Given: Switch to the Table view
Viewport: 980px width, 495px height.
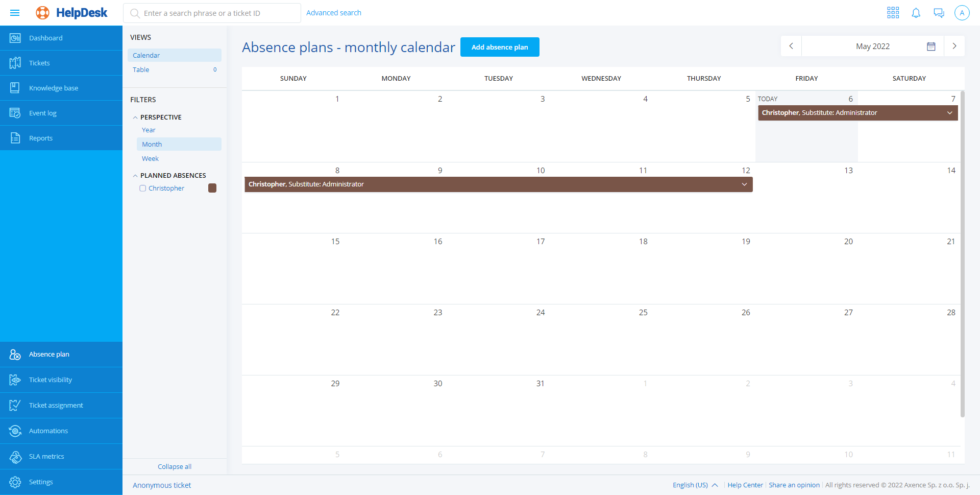Looking at the screenshot, I should click(x=141, y=70).
